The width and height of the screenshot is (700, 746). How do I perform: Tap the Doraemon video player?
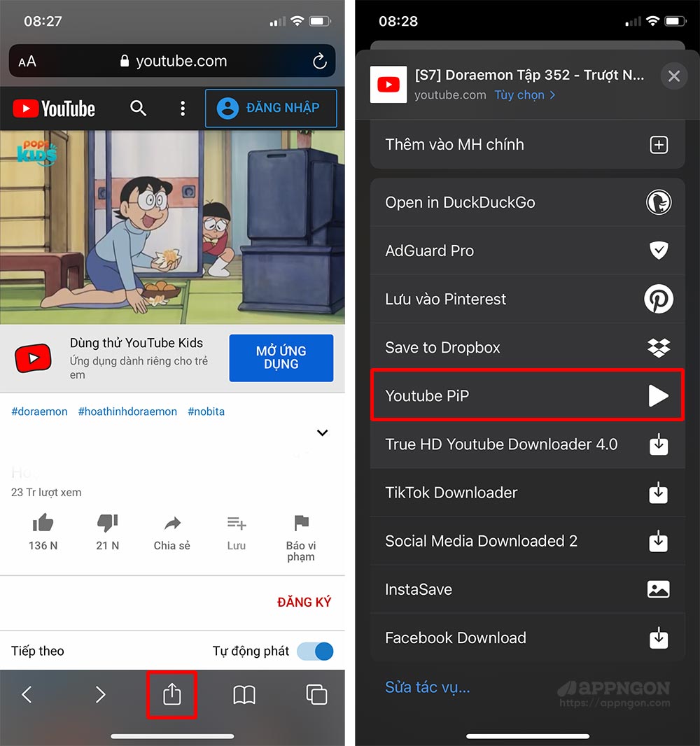[172, 227]
